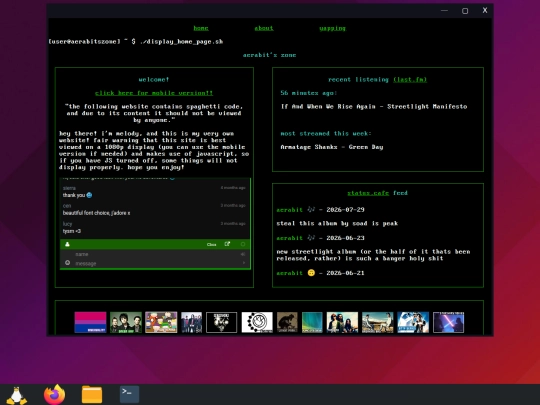Launch Firefox from the taskbar
Screen dimensions: 540x405
coord(54,395)
